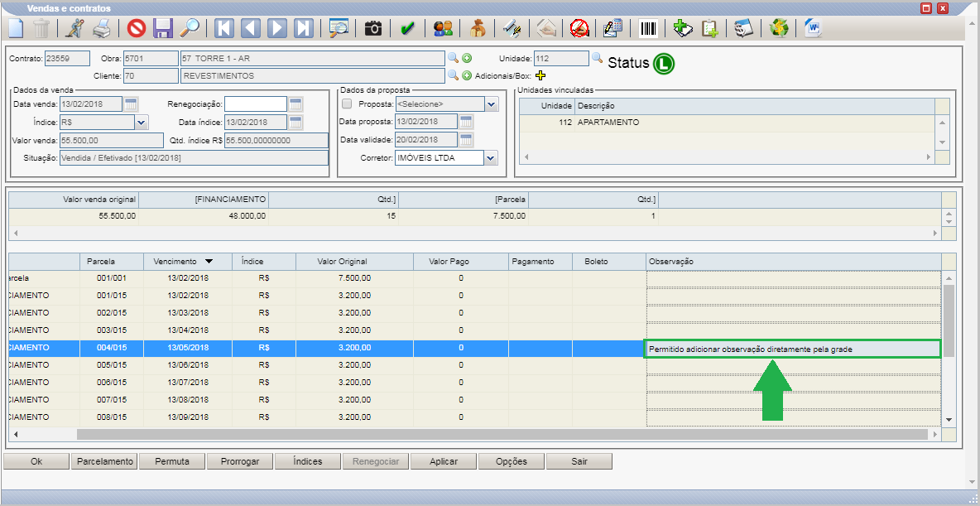The image size is (980, 506).
Task: Click the green checkmark toolbar icon
Action: pos(407,28)
